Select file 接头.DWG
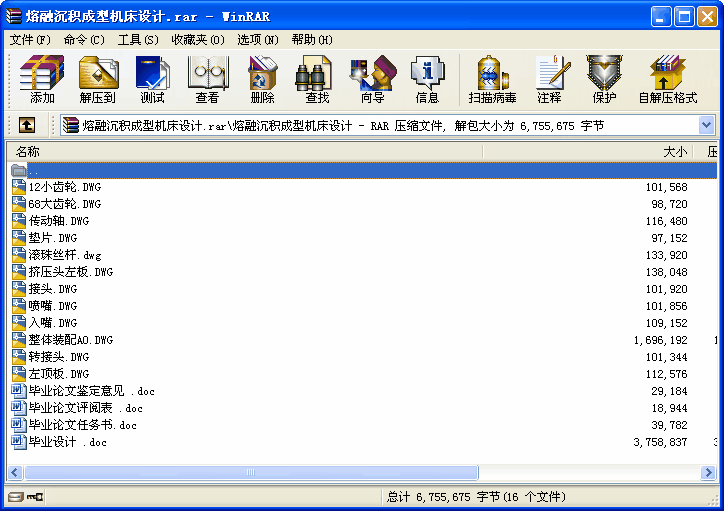 coord(53,289)
